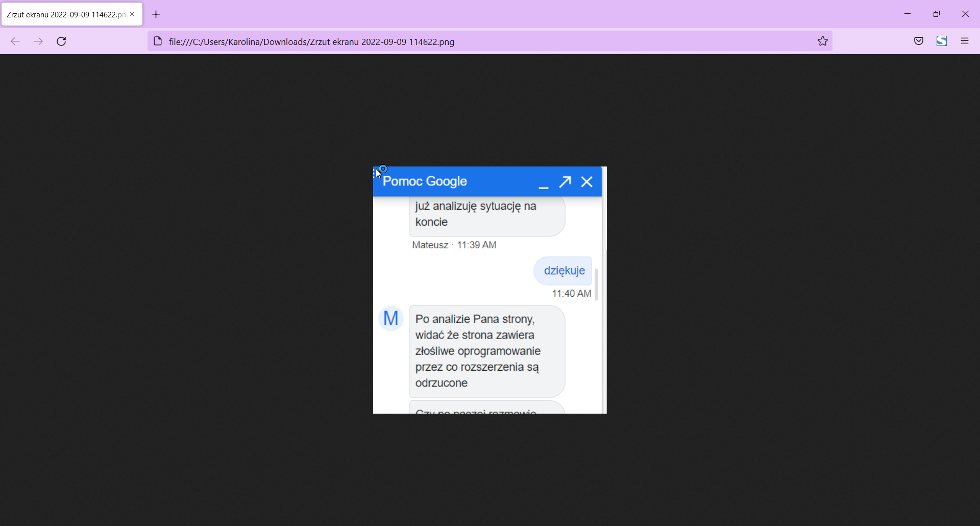Click the X icon in Pomoc Google chat

pos(587,182)
